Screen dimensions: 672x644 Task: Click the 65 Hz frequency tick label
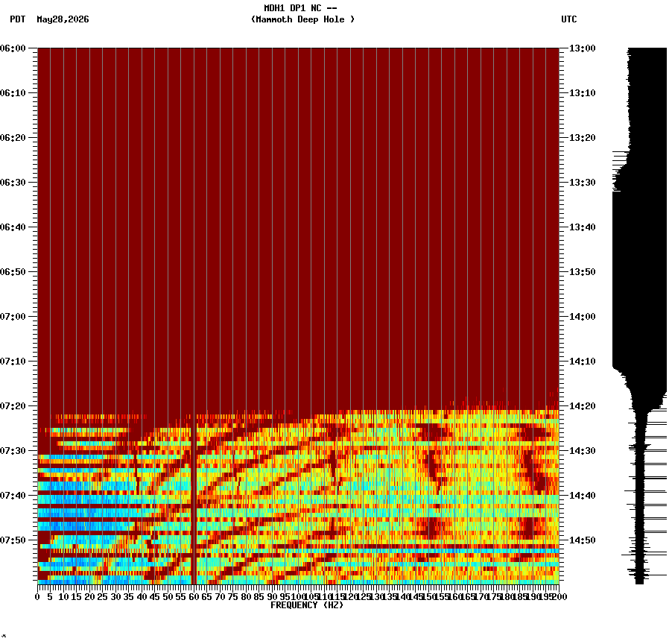click(207, 597)
